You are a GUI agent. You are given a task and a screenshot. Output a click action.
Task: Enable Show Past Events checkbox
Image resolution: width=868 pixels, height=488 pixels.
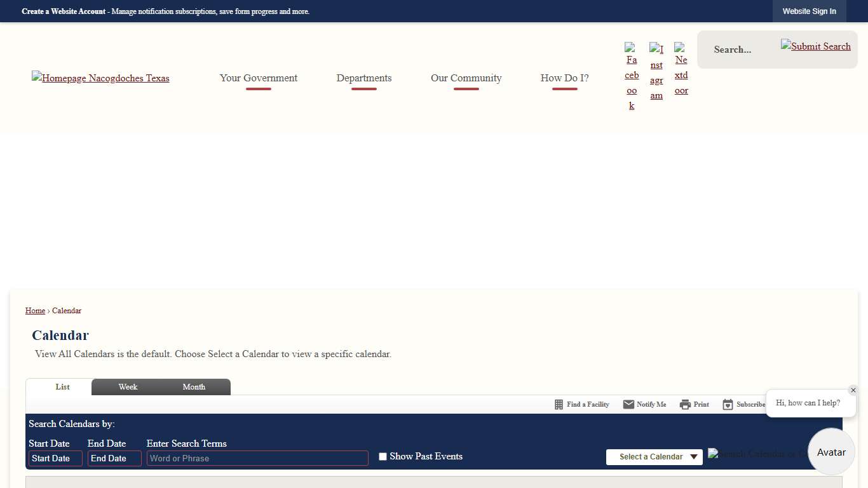click(383, 457)
